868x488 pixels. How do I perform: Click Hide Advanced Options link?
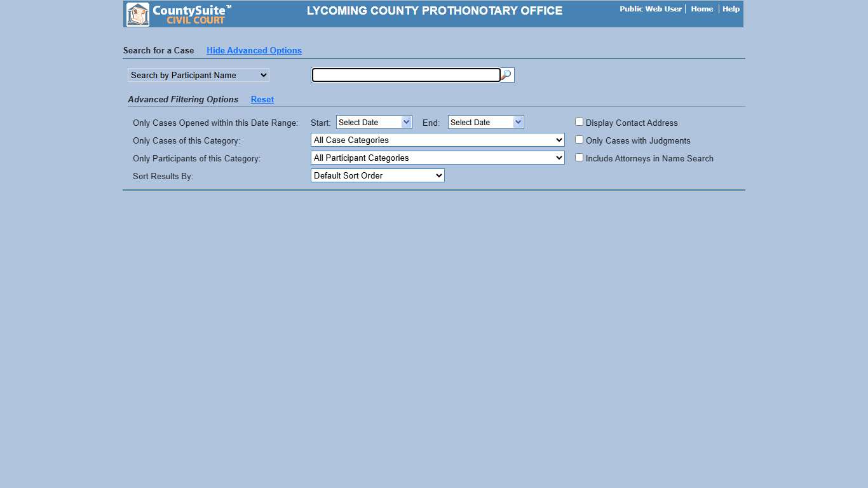[254, 50]
